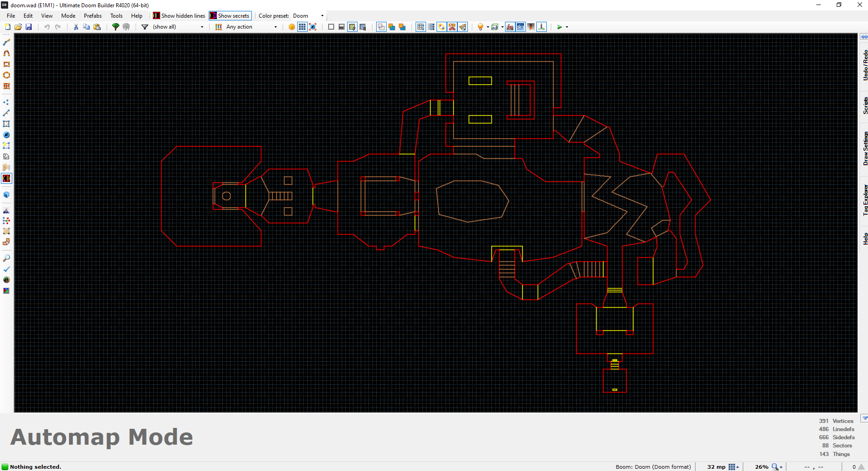Run the map test with the green play icon
This screenshot has width=868, height=471.
click(x=559, y=27)
